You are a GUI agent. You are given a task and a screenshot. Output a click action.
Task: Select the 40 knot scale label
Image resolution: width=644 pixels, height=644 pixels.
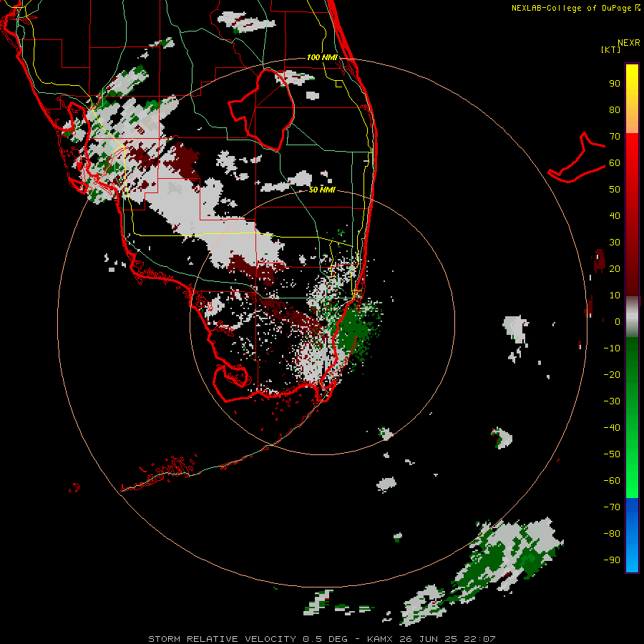tap(615, 216)
